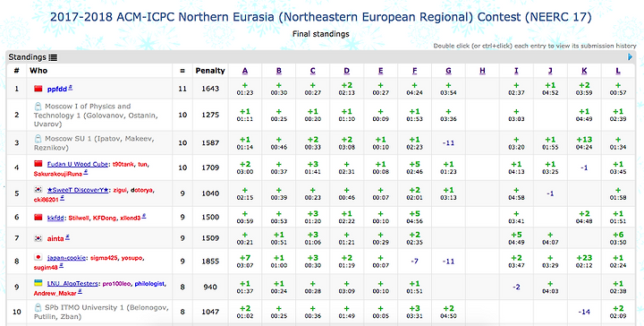Open user yosupo's profile
This screenshot has height=326, width=644.
coord(131,258)
